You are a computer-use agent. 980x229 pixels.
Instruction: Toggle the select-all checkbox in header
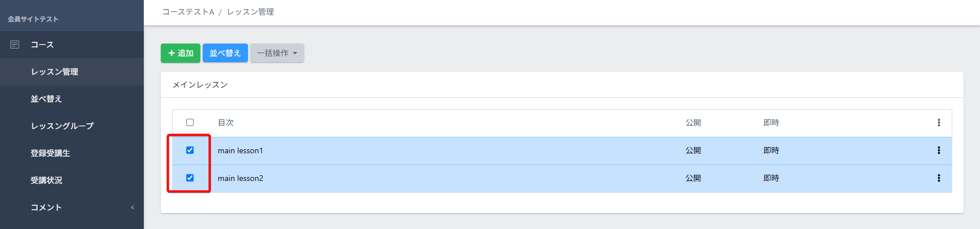190,123
